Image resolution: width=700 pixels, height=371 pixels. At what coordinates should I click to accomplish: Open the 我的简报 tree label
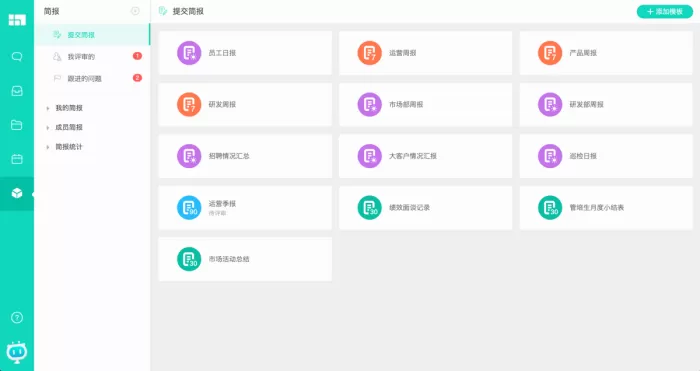point(69,108)
